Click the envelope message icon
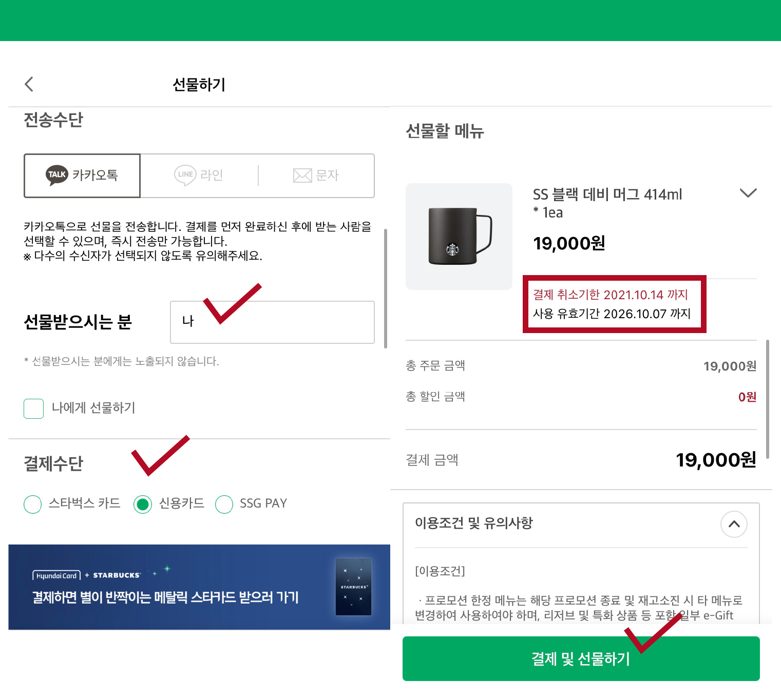Screen dimensions: 781x700 click(x=302, y=176)
